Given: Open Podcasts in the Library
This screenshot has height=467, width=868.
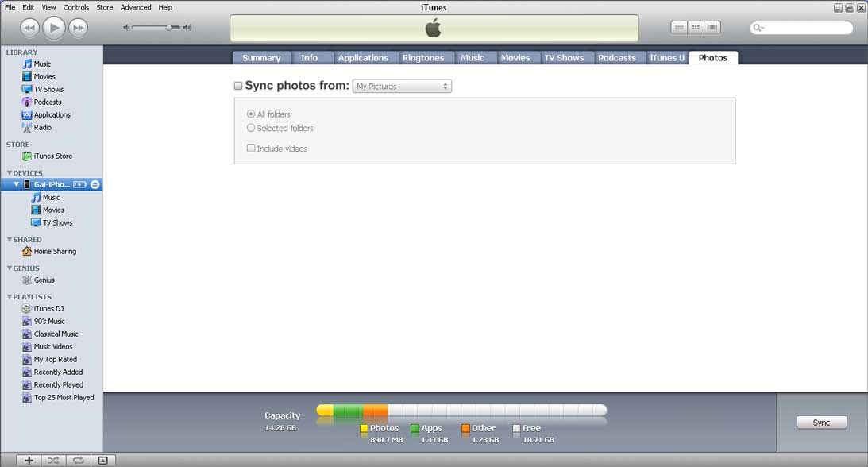Looking at the screenshot, I should [x=48, y=102].
